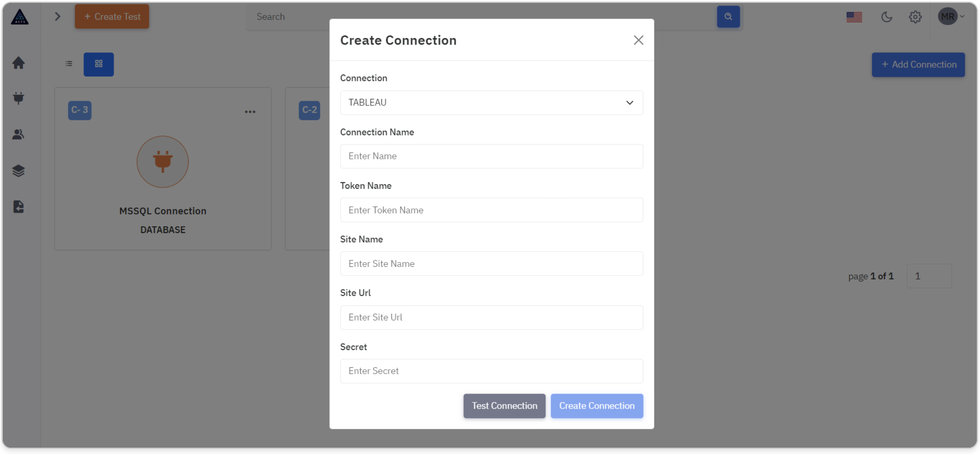
Task: Click the Test Connection button
Action: click(x=504, y=406)
